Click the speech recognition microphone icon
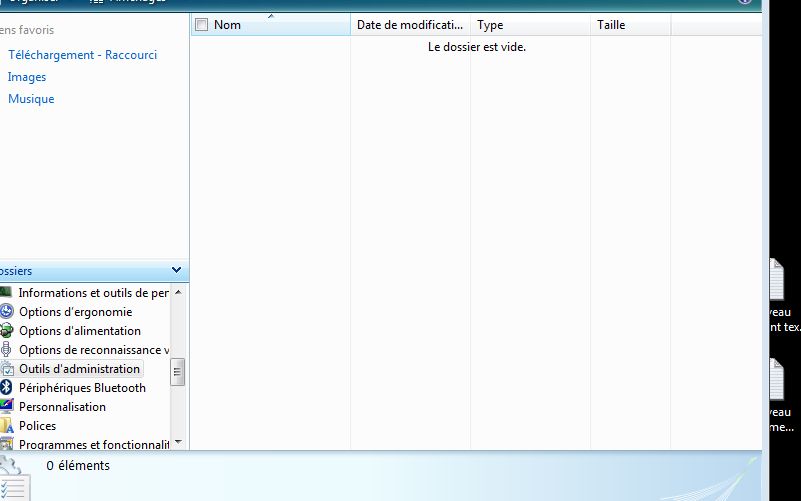Viewport: 801px width, 501px height. pyautogui.click(x=7, y=350)
